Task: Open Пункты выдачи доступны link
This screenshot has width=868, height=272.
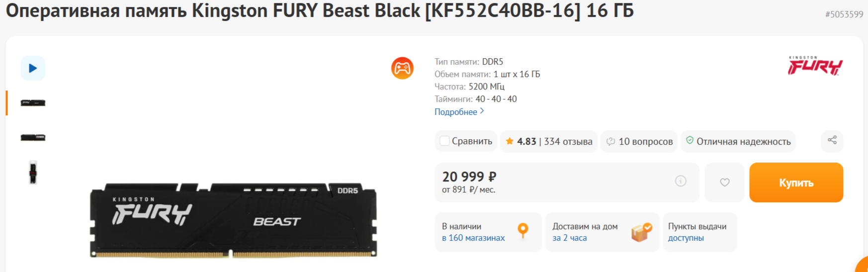Action: (x=686, y=238)
